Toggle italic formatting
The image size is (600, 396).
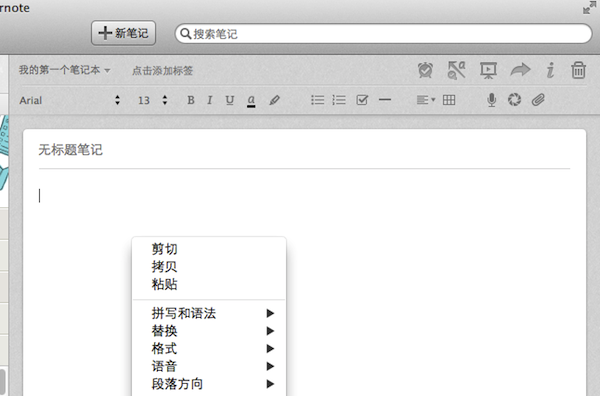coord(209,100)
